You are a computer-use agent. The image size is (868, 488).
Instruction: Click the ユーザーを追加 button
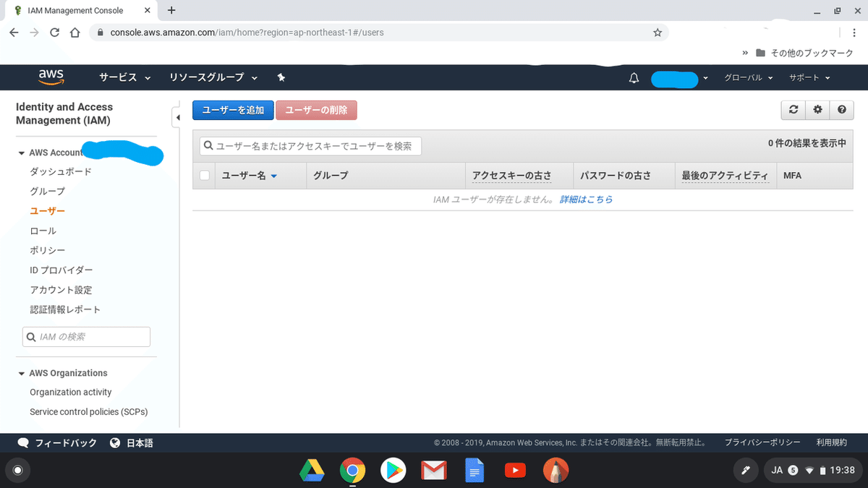point(232,110)
